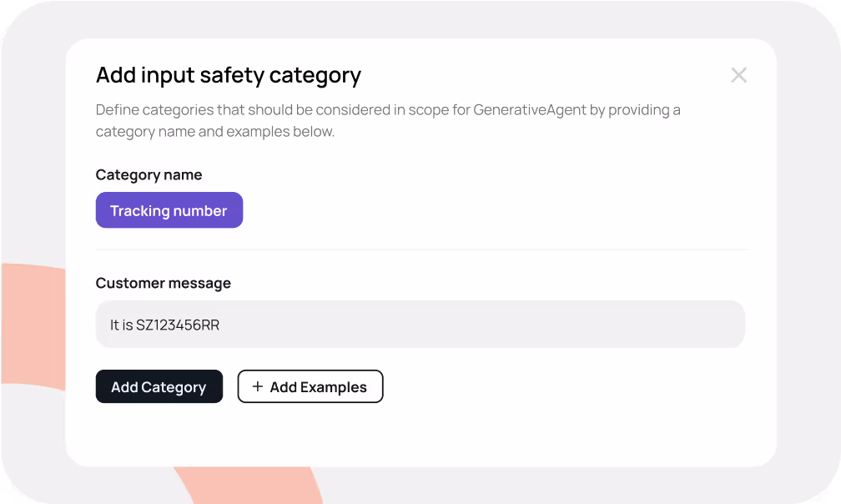Click the tracking number example SZ123456RR text

164,324
